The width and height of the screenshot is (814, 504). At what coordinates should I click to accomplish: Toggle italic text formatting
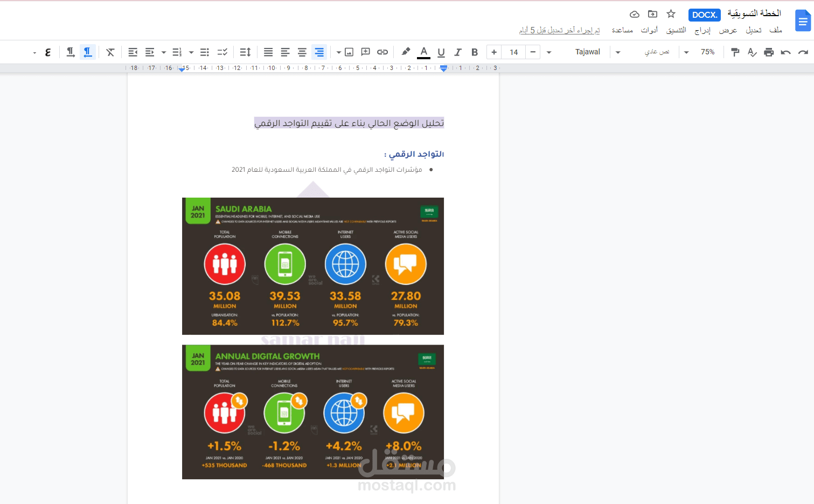tap(458, 52)
